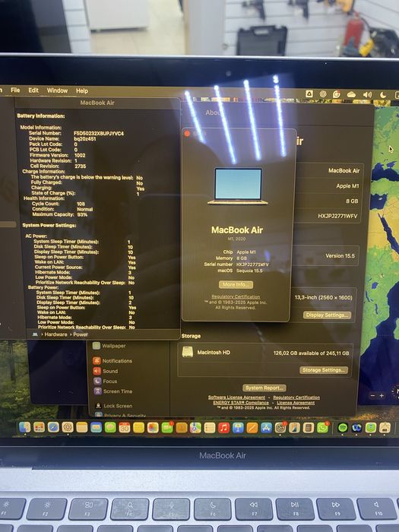Open Photos from the Dock

(153, 427)
